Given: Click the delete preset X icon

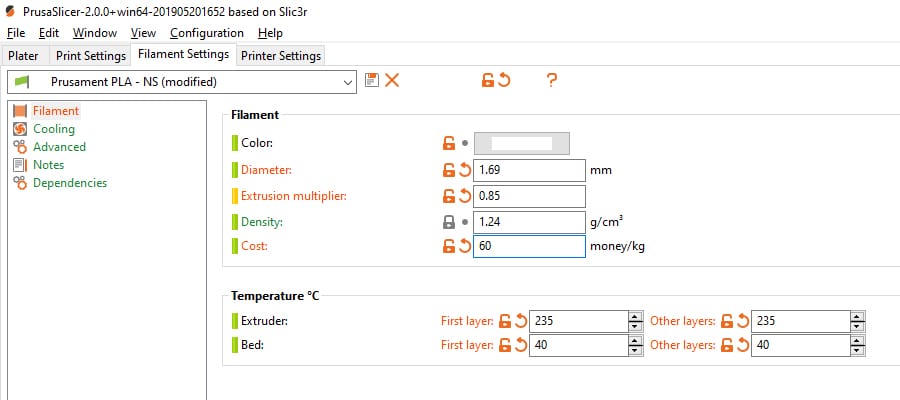Looking at the screenshot, I should coord(392,80).
